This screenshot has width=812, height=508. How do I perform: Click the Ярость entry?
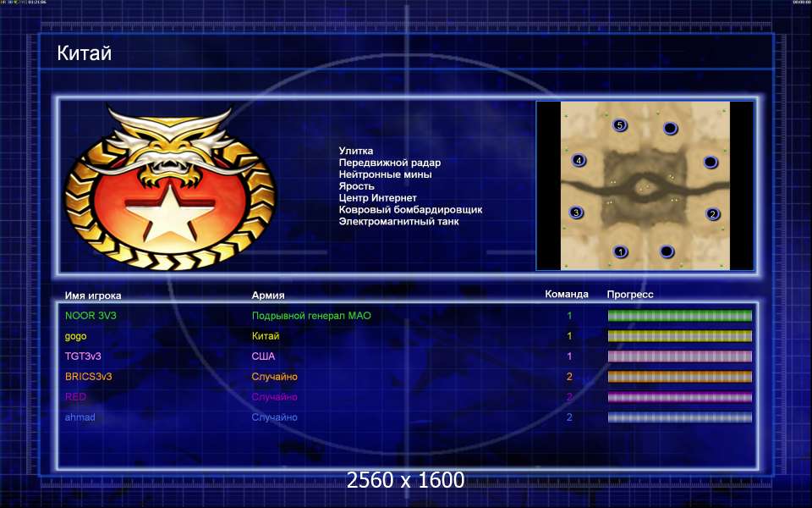pyautogui.click(x=356, y=186)
